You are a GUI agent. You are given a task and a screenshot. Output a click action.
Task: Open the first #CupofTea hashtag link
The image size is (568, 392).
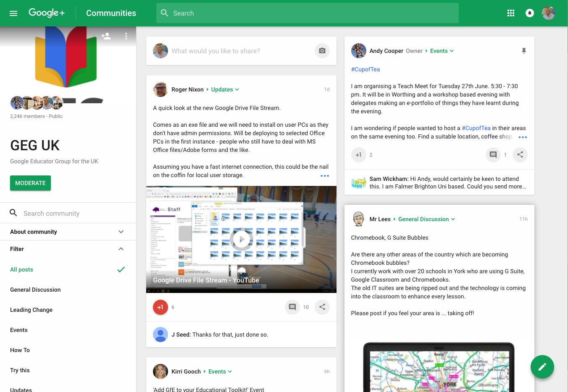click(x=366, y=69)
